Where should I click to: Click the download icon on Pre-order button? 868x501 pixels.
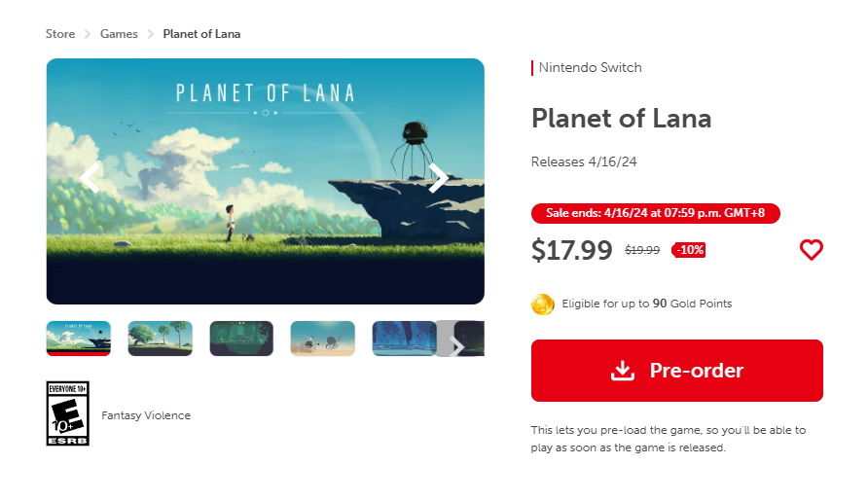tap(623, 371)
